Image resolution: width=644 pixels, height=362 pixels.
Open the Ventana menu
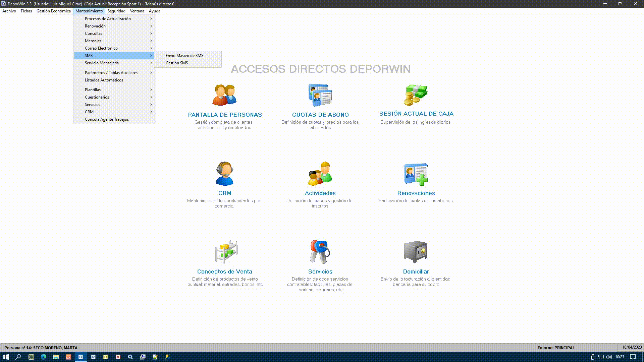tap(137, 11)
